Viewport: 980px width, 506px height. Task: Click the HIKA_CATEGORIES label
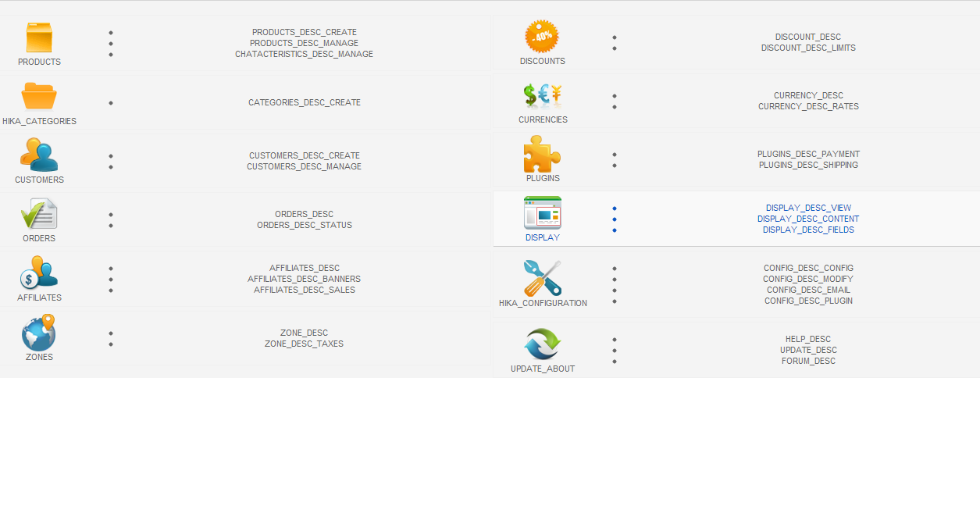coord(39,121)
